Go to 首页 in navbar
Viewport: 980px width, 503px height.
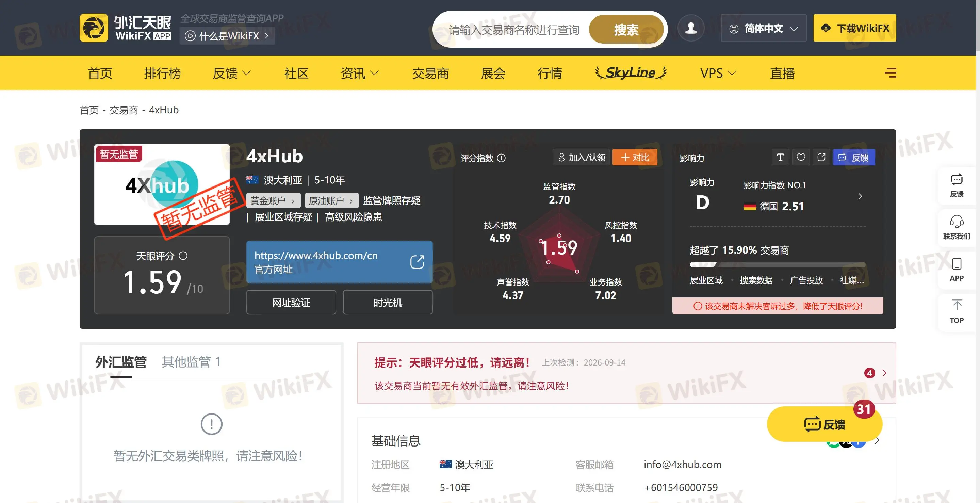tap(100, 73)
